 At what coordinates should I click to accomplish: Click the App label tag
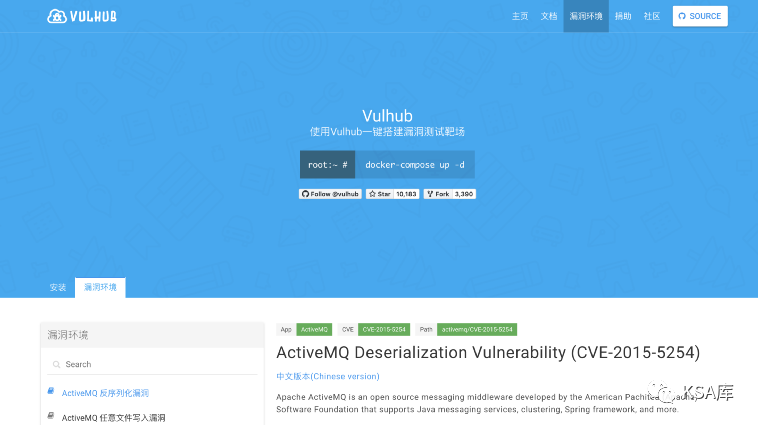[x=286, y=329]
